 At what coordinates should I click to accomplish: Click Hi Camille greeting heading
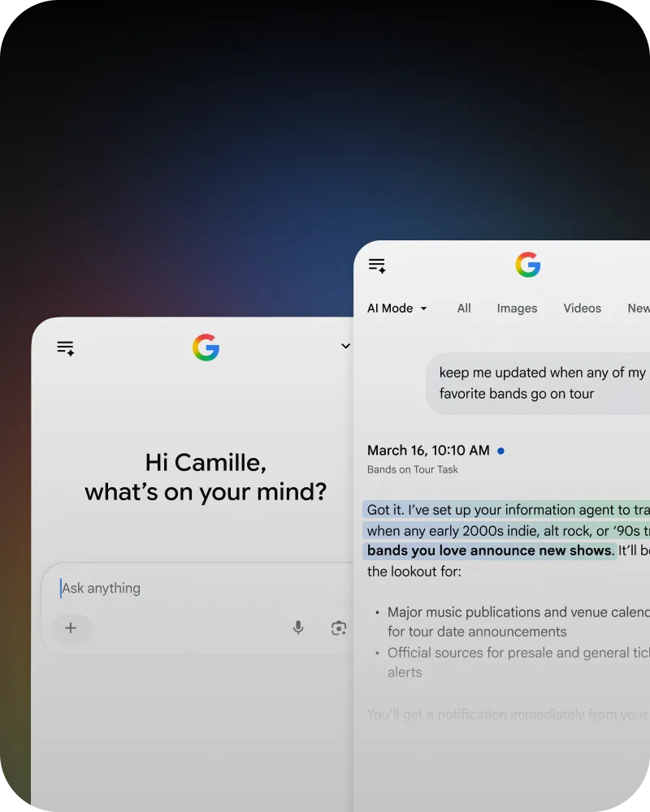click(206, 477)
